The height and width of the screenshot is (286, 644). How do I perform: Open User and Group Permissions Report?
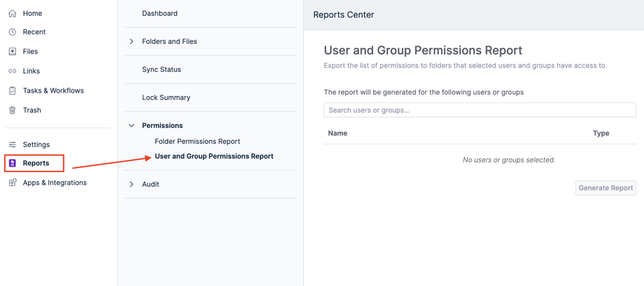point(214,157)
